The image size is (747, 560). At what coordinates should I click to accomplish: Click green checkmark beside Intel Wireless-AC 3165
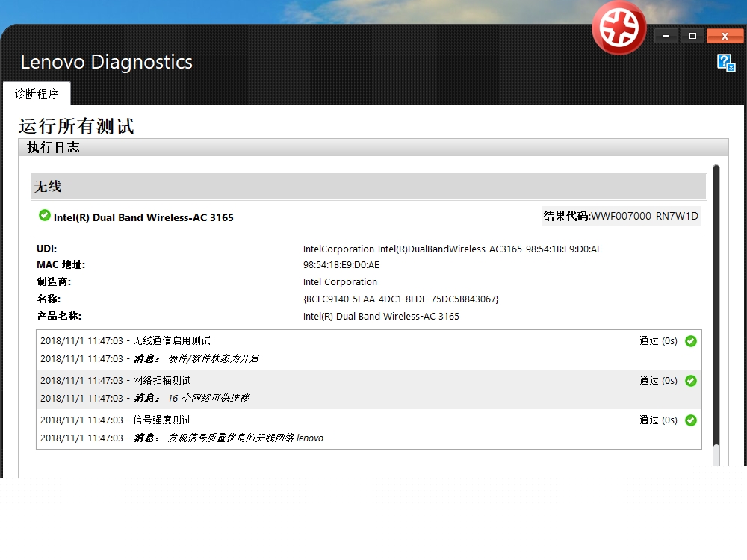point(45,216)
